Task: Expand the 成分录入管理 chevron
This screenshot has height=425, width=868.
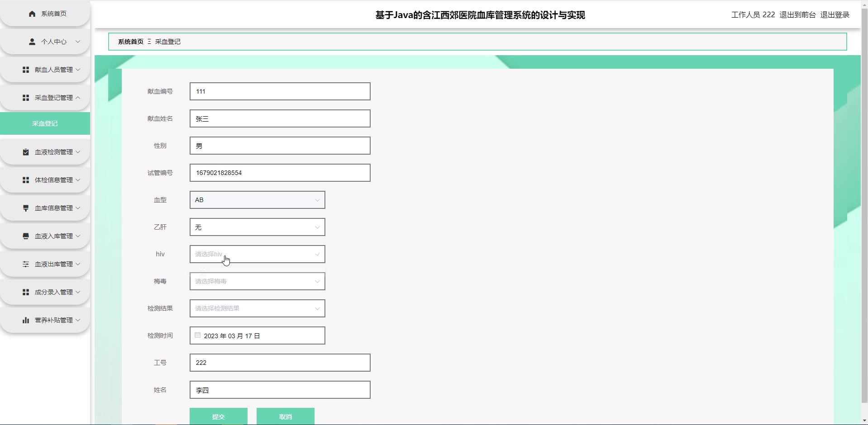Action: click(x=78, y=292)
